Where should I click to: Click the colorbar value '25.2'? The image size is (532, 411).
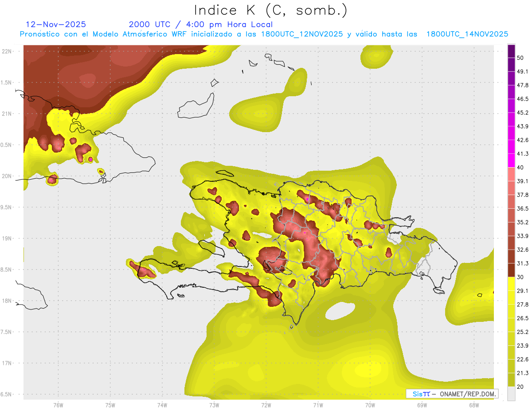[522, 332]
